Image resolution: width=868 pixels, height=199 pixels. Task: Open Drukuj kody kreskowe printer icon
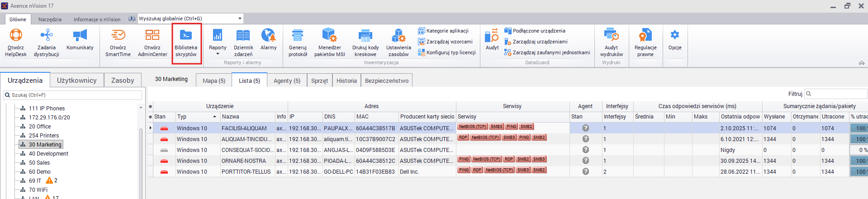click(x=365, y=35)
